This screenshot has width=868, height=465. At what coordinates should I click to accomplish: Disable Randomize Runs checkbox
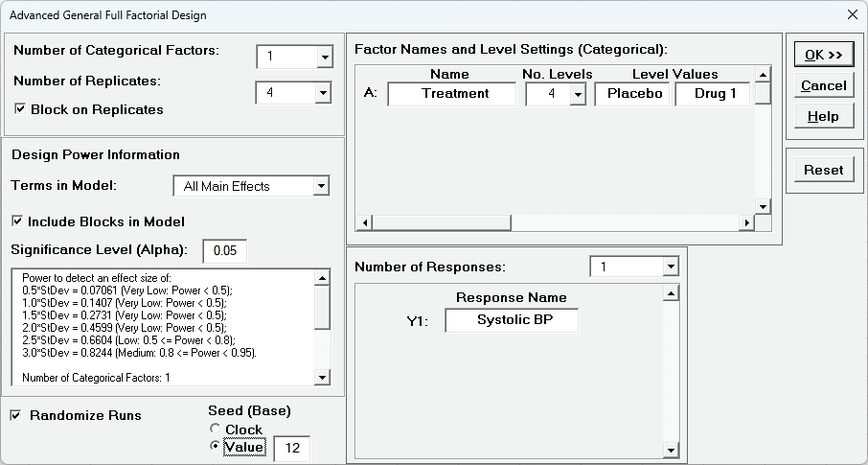pyautogui.click(x=16, y=415)
